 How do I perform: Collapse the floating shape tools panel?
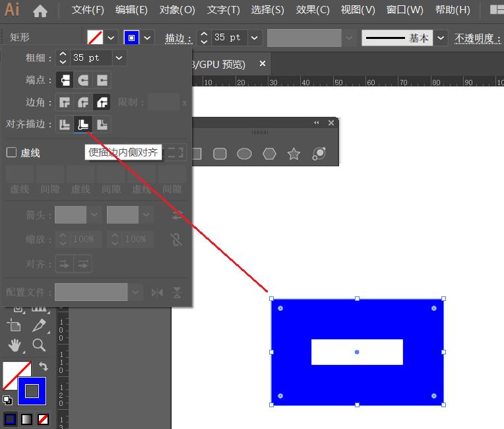(317, 123)
